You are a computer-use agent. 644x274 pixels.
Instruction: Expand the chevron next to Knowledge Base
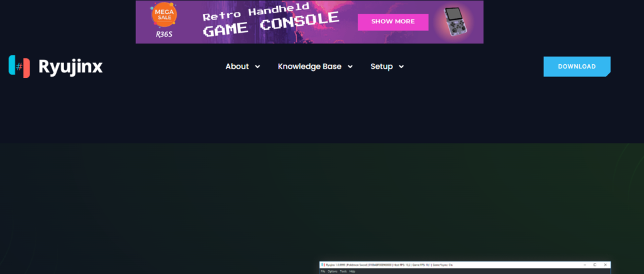pyautogui.click(x=350, y=67)
